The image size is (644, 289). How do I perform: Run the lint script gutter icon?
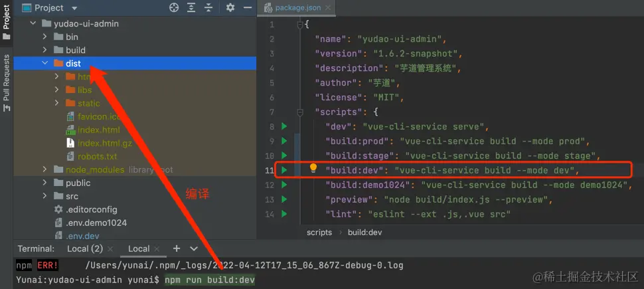[x=283, y=214]
